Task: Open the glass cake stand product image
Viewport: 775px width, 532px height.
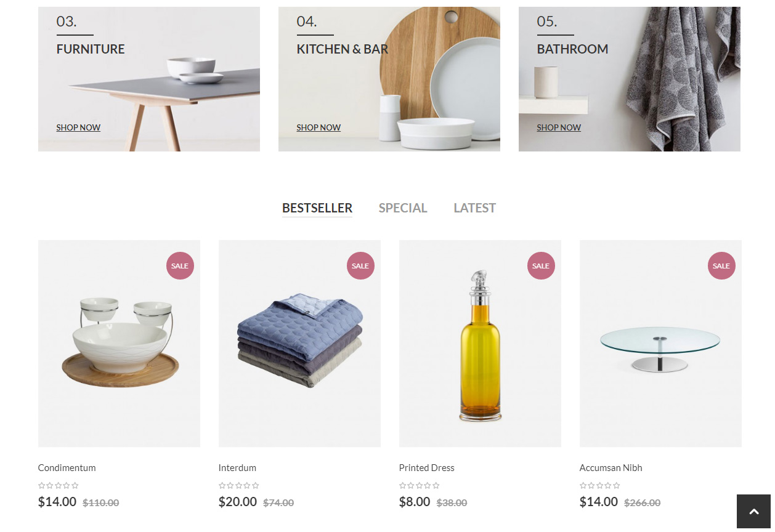Action: tap(660, 344)
